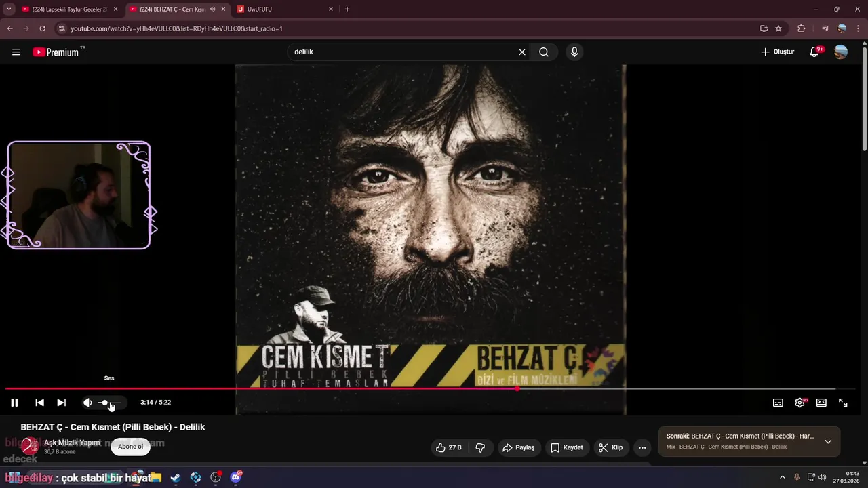The height and width of the screenshot is (488, 868).
Task: Create clip with Klip button
Action: [x=610, y=447]
